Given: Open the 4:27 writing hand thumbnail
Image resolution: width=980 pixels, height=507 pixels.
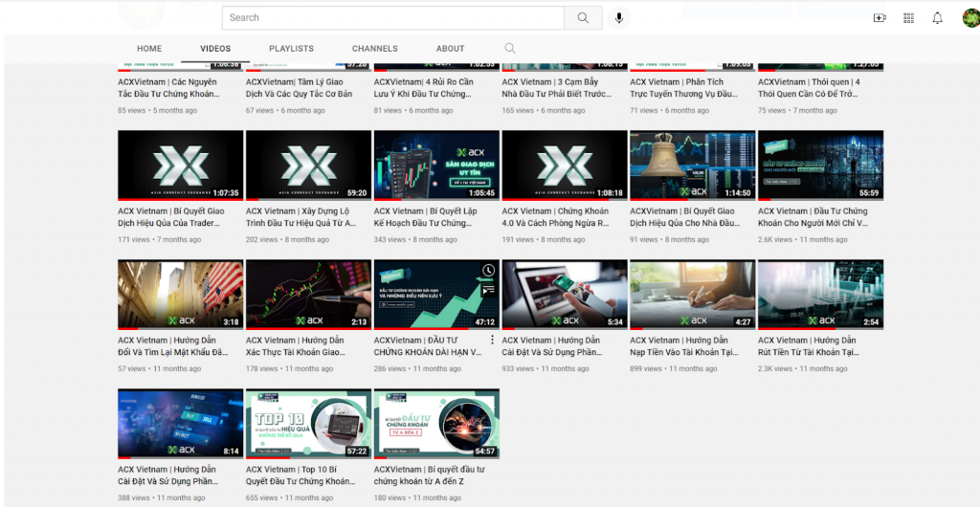Looking at the screenshot, I should (693, 295).
